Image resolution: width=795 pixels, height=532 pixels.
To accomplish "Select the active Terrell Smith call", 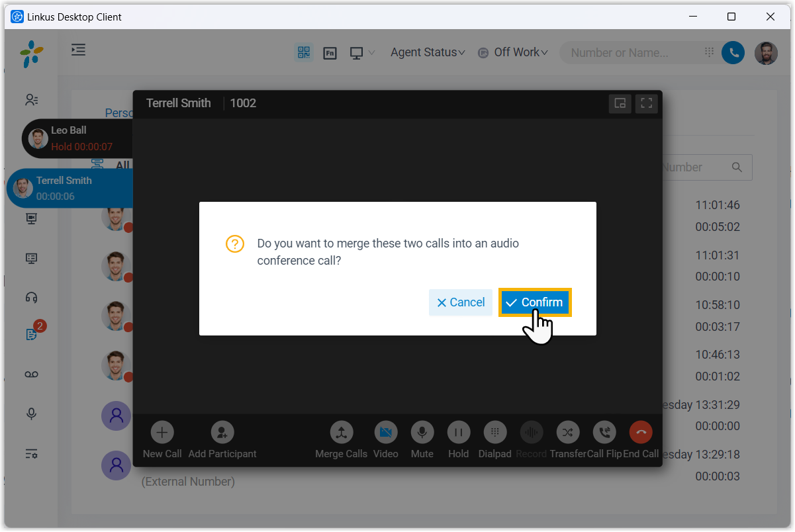I will click(x=70, y=188).
